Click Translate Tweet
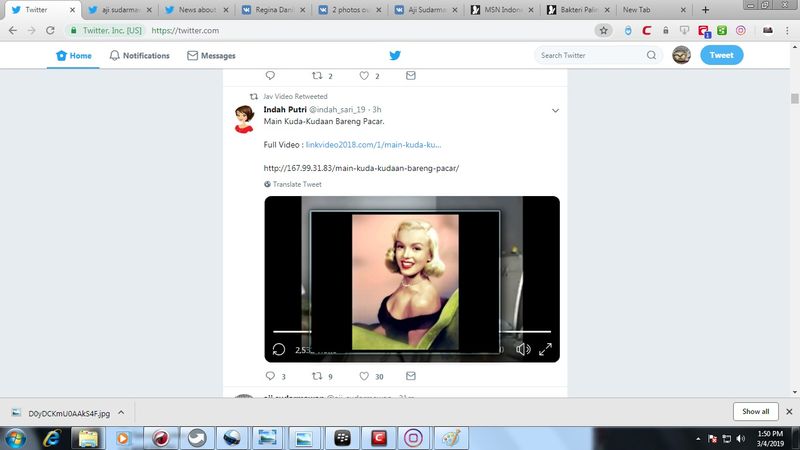The image size is (800, 450). coord(293,184)
